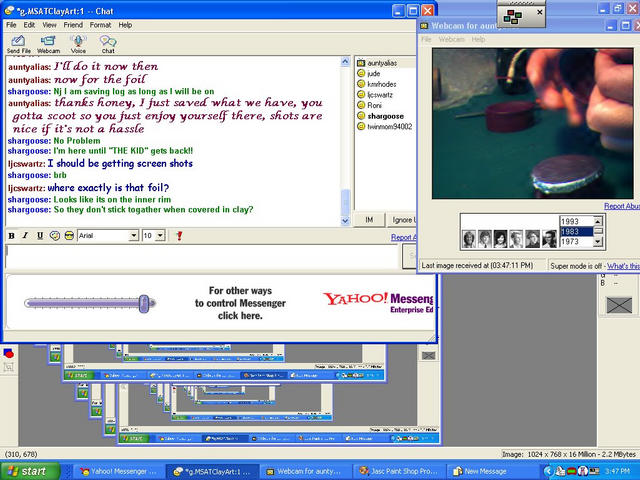Select 1983 in the year list
The image size is (640, 480).
click(576, 231)
